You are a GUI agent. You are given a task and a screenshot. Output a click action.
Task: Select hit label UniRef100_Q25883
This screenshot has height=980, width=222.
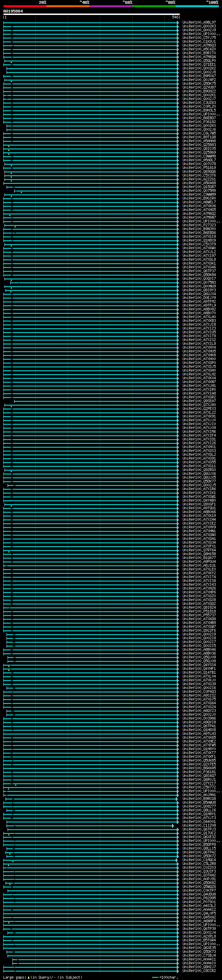pyautogui.click(x=199, y=145)
